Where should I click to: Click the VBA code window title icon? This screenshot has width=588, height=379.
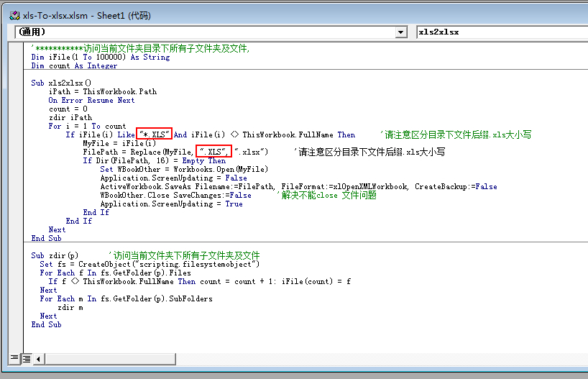tap(14, 15)
